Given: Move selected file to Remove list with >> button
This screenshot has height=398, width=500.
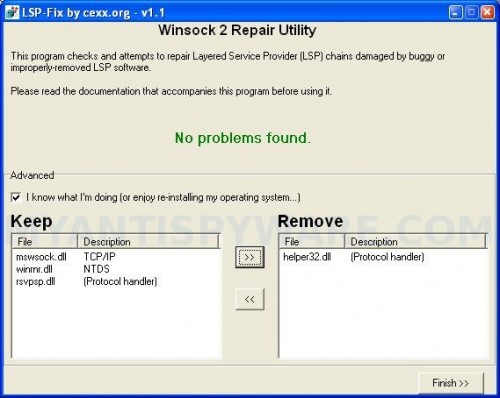Looking at the screenshot, I should 250,257.
